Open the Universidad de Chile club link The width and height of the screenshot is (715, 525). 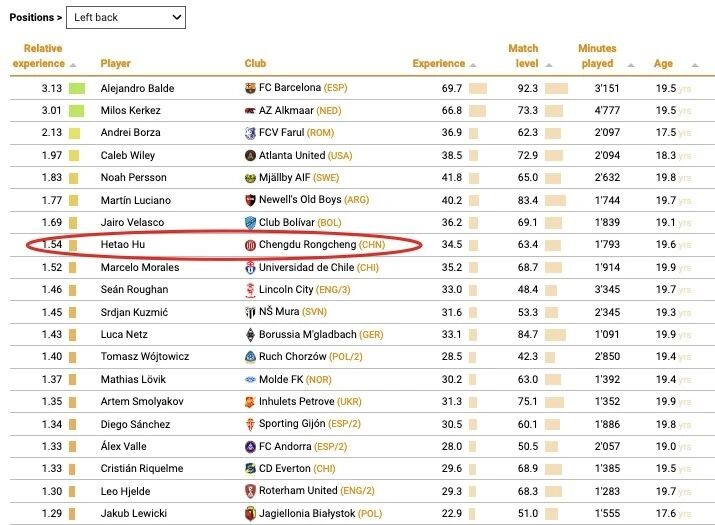coord(316,267)
